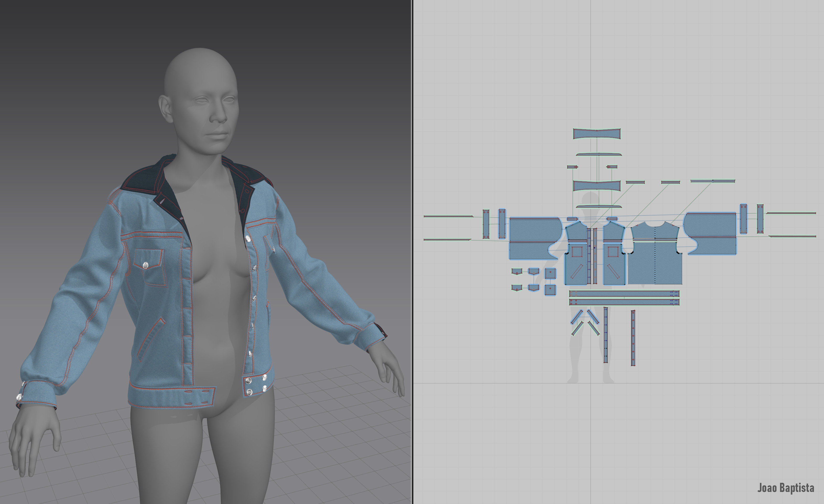
Task: Select the upper square pocket pattern piece
Action: [x=550, y=273]
